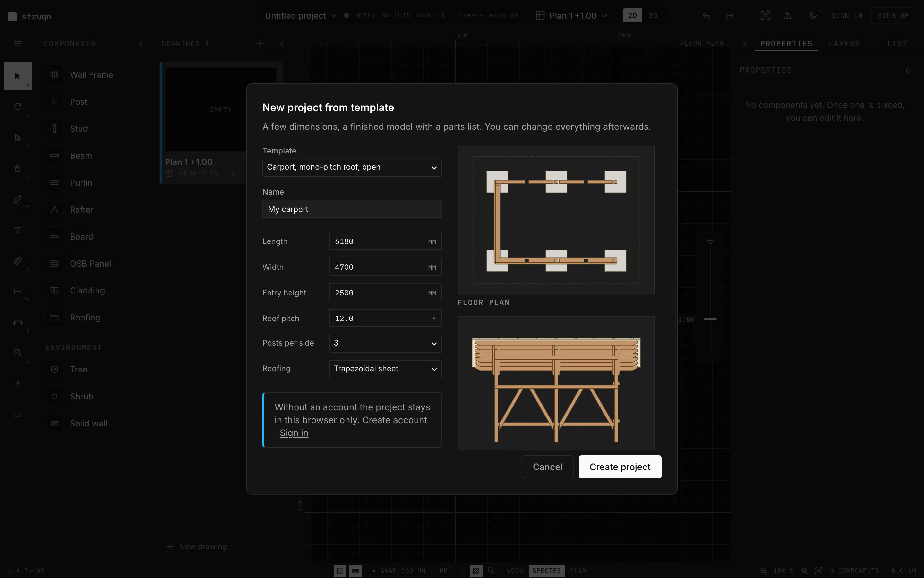Collapse the Components panel
Image resolution: width=924 pixels, height=578 pixels.
(141, 44)
